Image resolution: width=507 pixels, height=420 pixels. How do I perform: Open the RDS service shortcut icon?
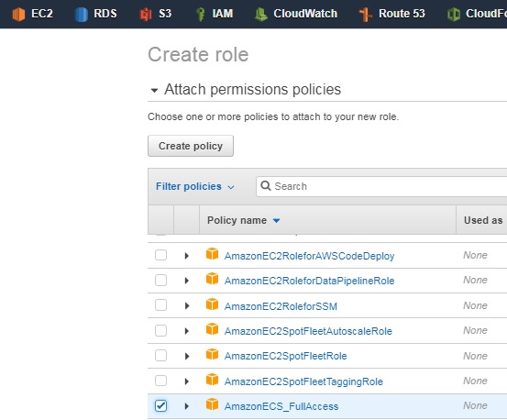pos(82,15)
